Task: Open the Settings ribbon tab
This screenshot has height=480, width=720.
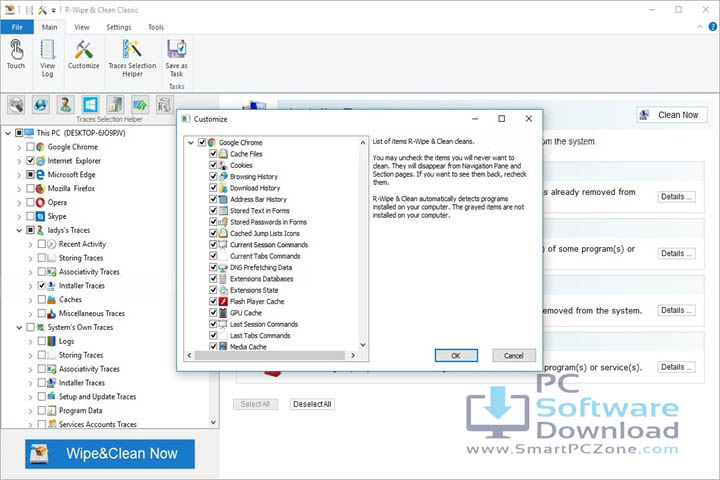Action: [x=118, y=27]
